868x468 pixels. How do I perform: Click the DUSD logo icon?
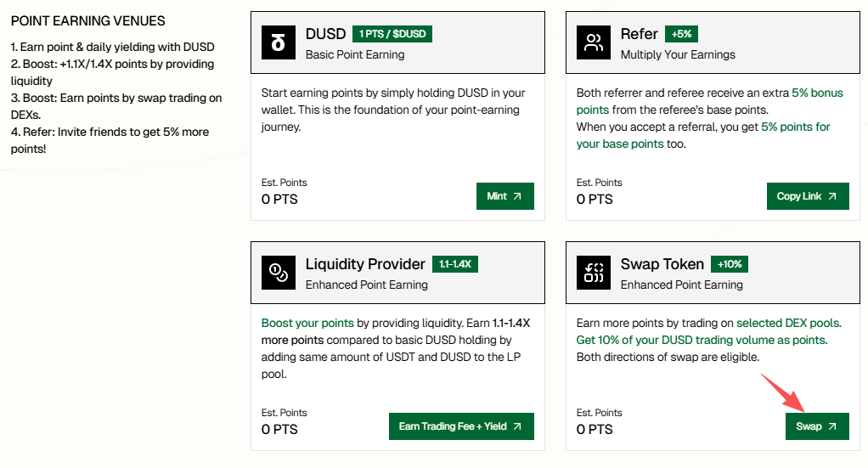pyautogui.click(x=278, y=42)
